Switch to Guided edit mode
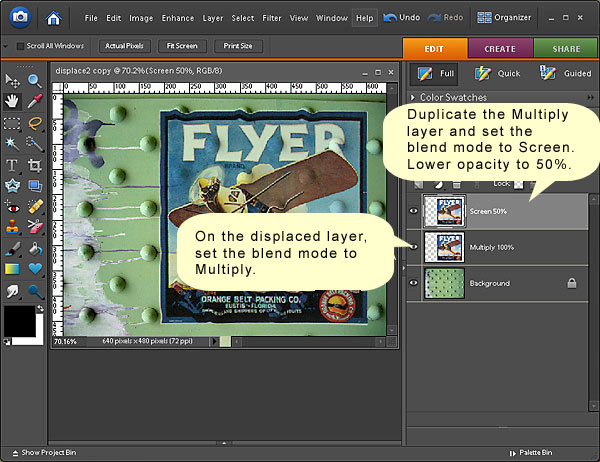600x462 pixels. [566, 73]
